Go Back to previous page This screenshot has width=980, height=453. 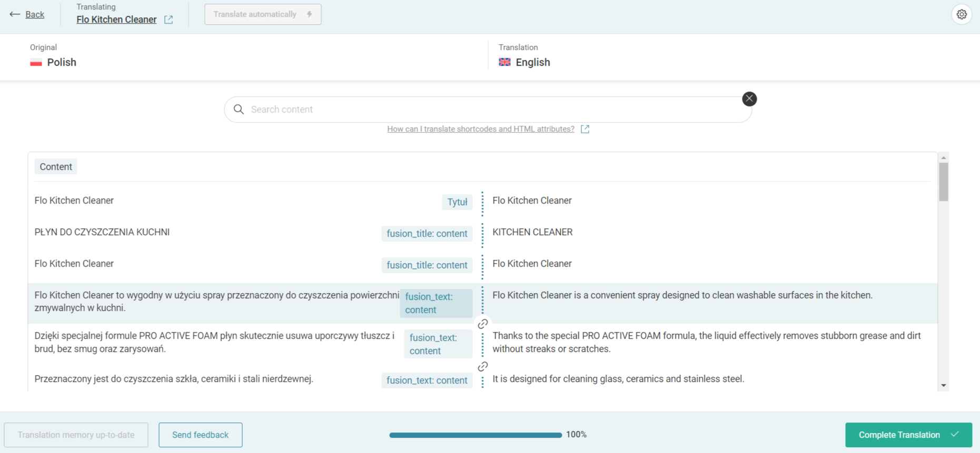[35, 14]
